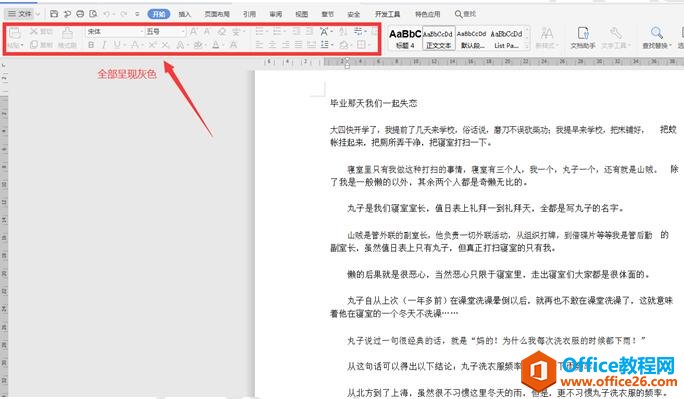Click the Center alignment icon
Viewport: 684px width, 399px height.
click(x=272, y=44)
